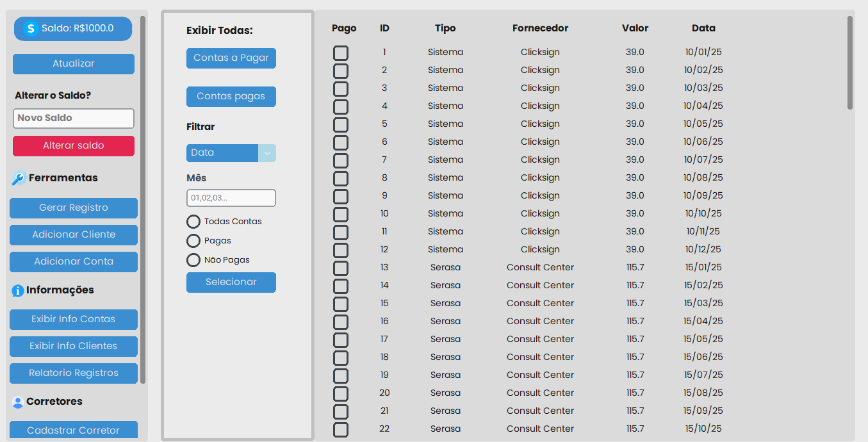The height and width of the screenshot is (442, 868).
Task: Click the Gerar Registro button
Action: [74, 208]
